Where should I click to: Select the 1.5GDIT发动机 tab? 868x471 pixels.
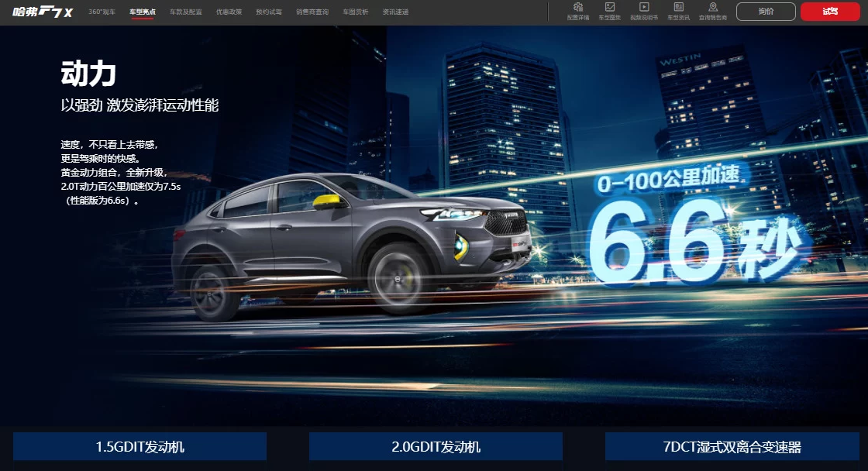tap(140, 447)
